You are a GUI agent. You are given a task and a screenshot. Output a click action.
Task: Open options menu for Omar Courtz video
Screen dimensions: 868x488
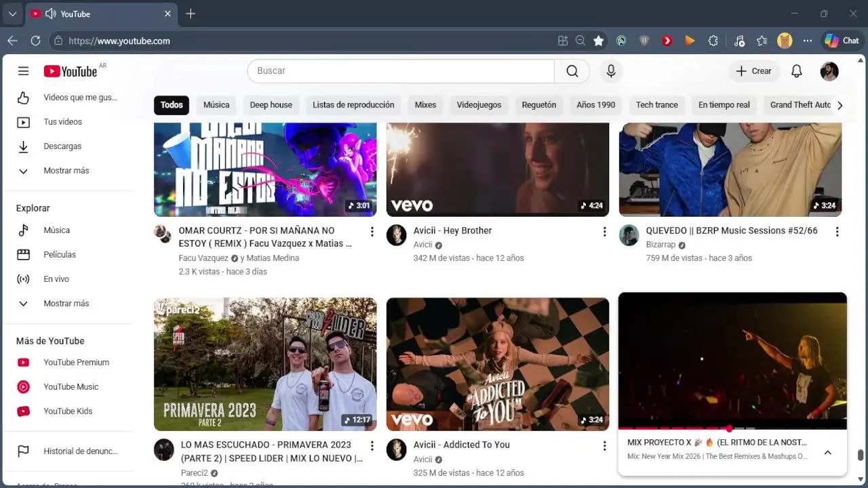click(372, 232)
